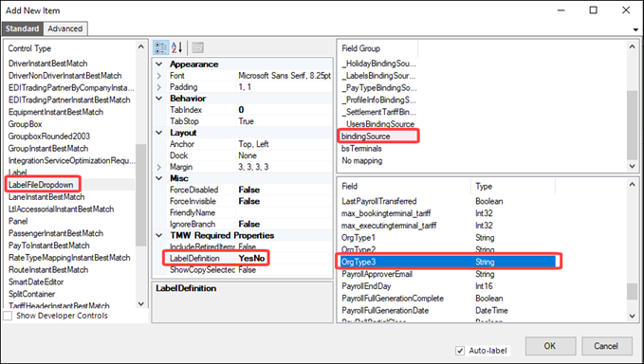644x364 pixels.
Task: Select the Standard tab
Action: 22,28
